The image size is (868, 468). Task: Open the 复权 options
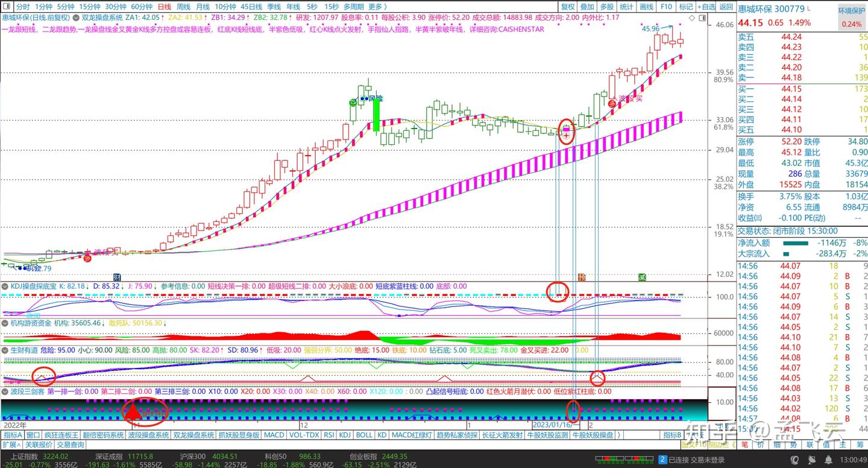click(x=568, y=7)
